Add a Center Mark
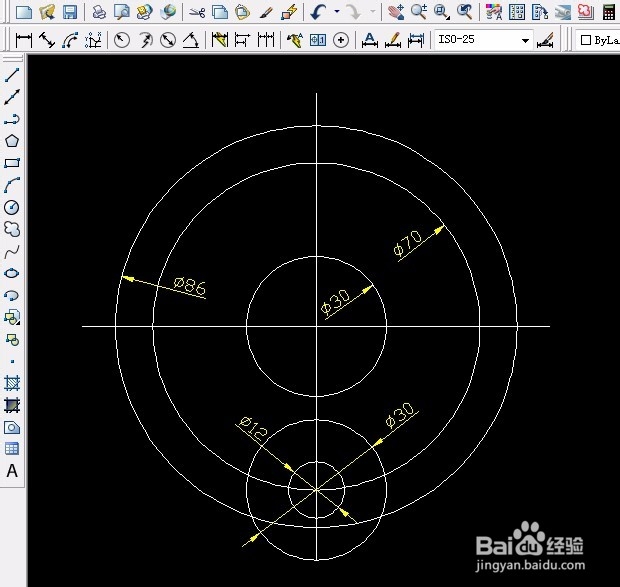Screen dimensions: 620x587 pyautogui.click(x=340, y=40)
